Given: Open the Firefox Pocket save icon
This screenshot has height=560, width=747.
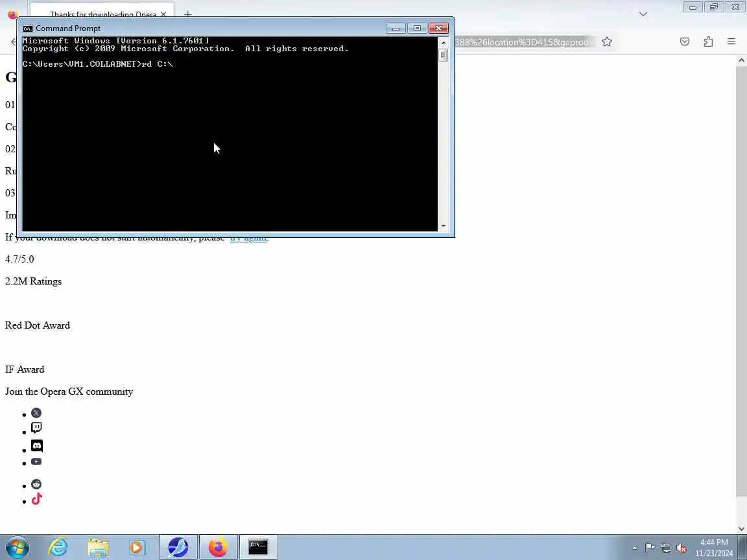Looking at the screenshot, I should point(685,42).
